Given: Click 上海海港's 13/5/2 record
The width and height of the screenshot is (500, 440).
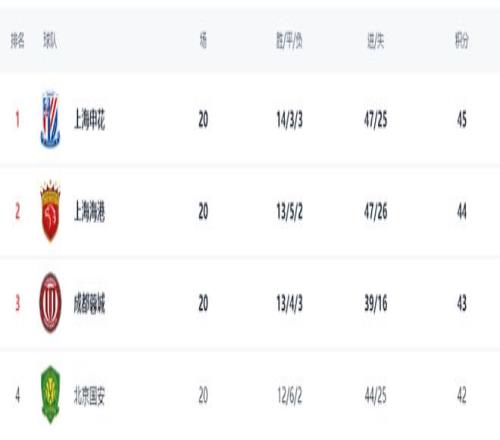Looking at the screenshot, I should click(289, 212).
